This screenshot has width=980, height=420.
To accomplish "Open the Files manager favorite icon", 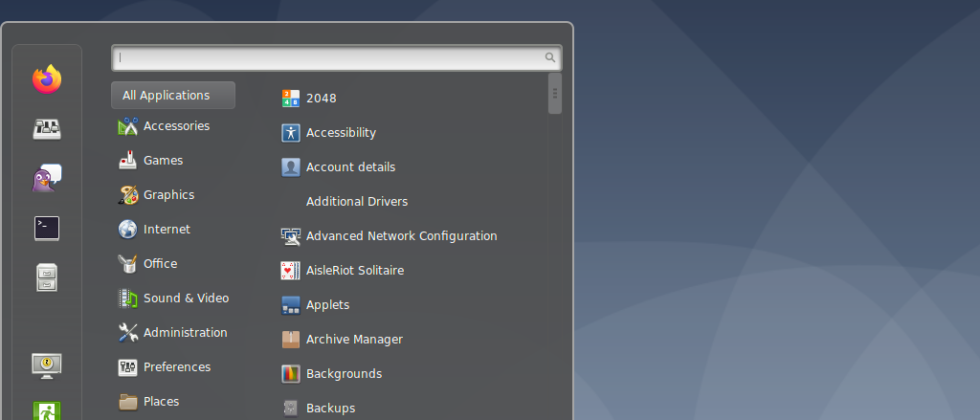I will (46, 278).
